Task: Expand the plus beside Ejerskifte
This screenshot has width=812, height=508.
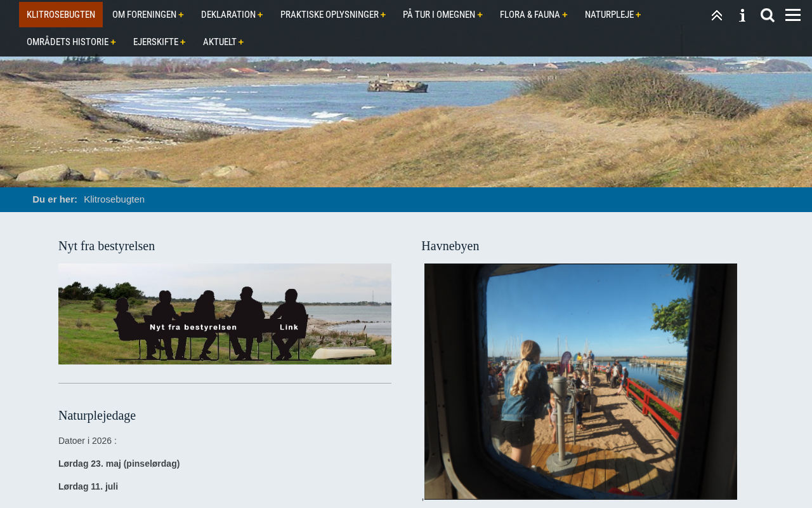Action: click(x=183, y=42)
